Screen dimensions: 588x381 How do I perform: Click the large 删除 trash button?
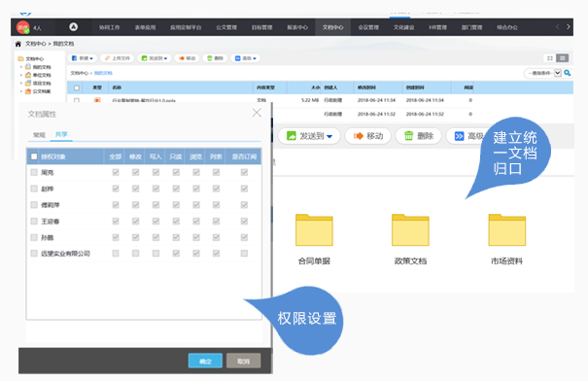point(419,136)
